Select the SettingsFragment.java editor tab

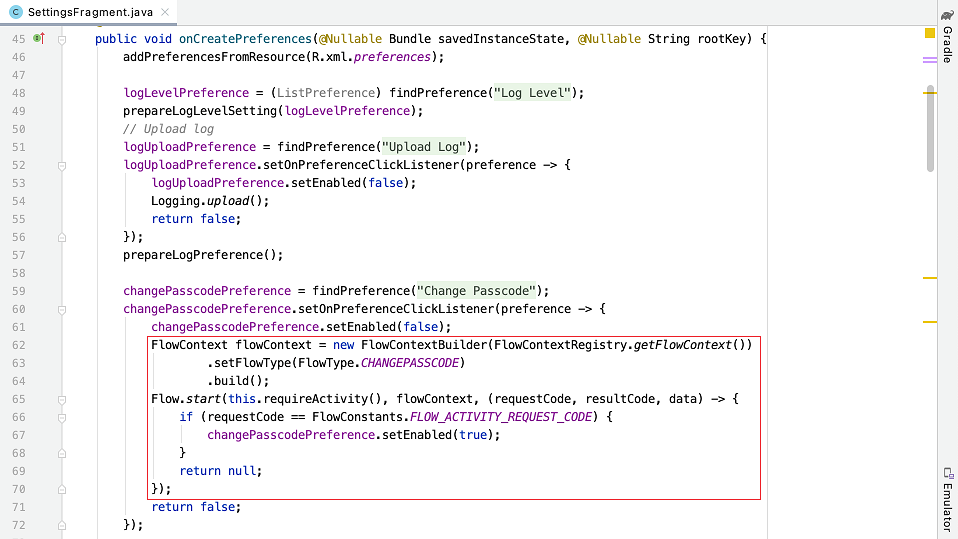pos(89,12)
